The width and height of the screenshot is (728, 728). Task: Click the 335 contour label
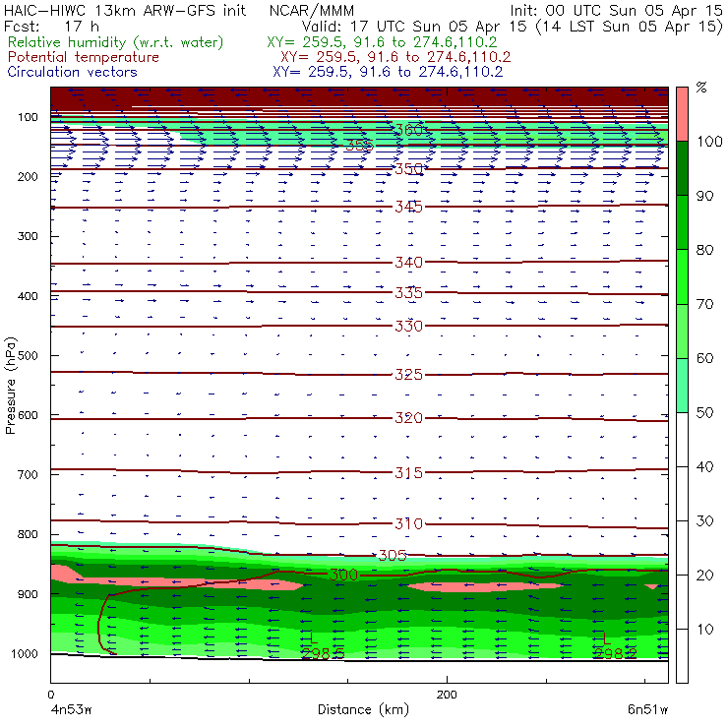[x=409, y=293]
